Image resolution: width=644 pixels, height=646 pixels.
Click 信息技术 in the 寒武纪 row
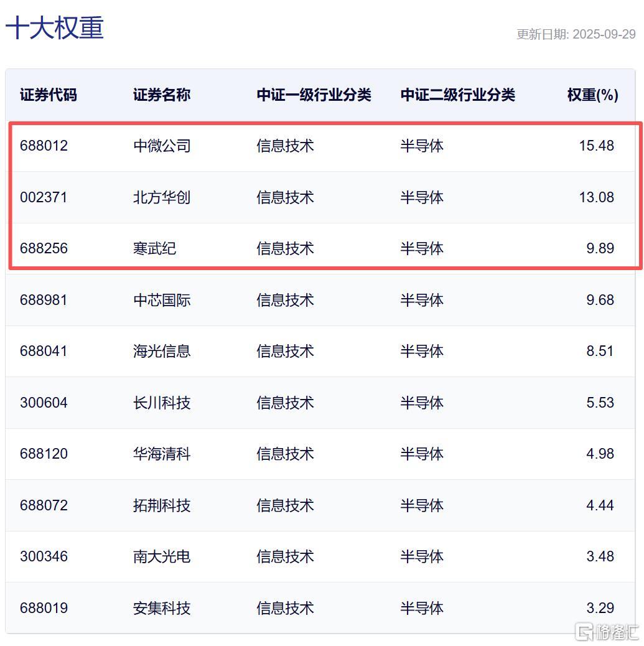pyautogui.click(x=285, y=248)
